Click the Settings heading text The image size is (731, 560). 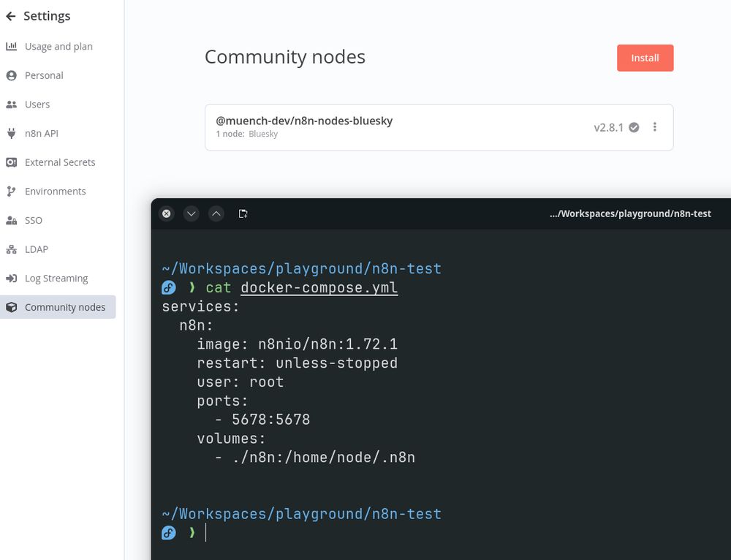click(x=47, y=16)
